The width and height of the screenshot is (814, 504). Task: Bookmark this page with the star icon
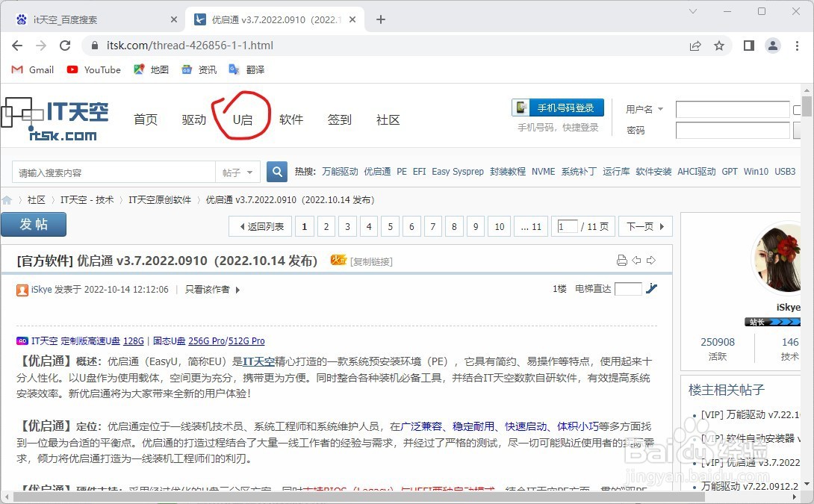(719, 46)
